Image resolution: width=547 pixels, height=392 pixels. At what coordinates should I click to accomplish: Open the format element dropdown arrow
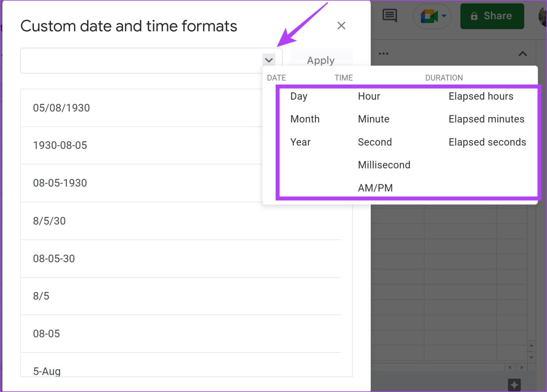pos(269,60)
